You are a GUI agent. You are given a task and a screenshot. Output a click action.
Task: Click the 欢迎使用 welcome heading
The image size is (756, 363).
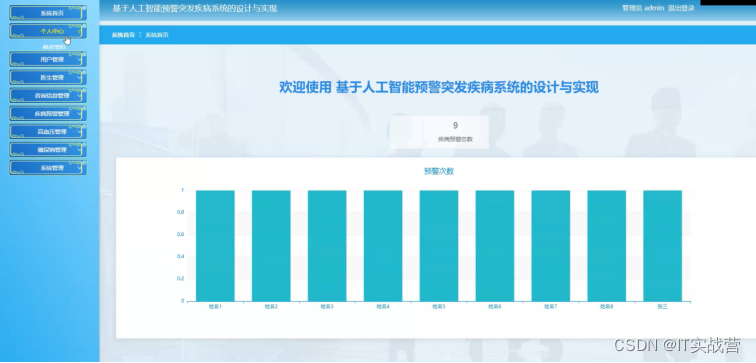coord(439,87)
